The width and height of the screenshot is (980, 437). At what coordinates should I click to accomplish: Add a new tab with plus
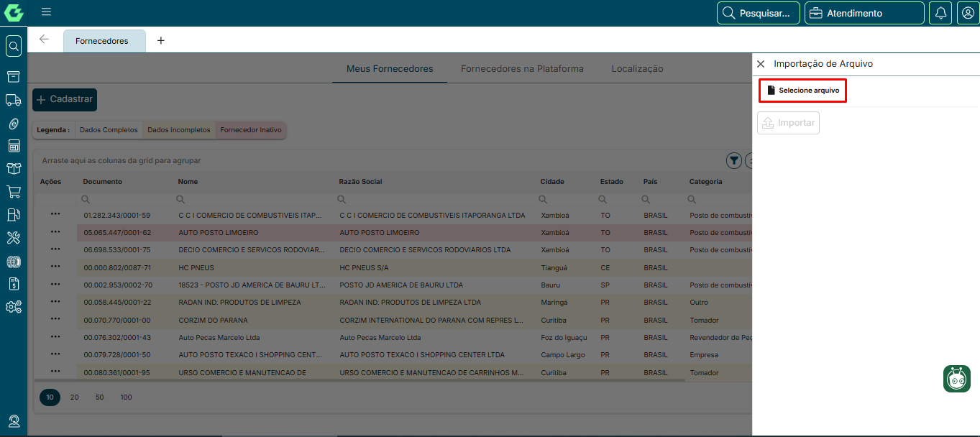coord(160,40)
